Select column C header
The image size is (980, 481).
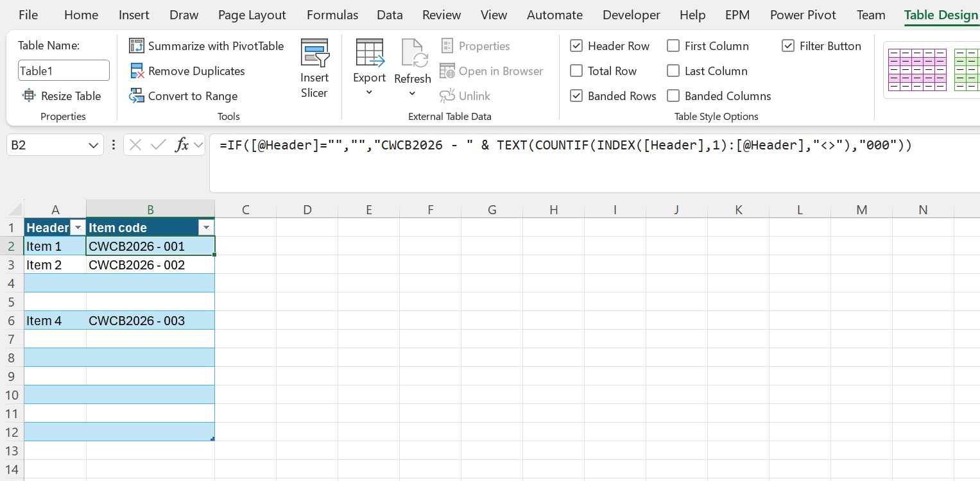(245, 209)
